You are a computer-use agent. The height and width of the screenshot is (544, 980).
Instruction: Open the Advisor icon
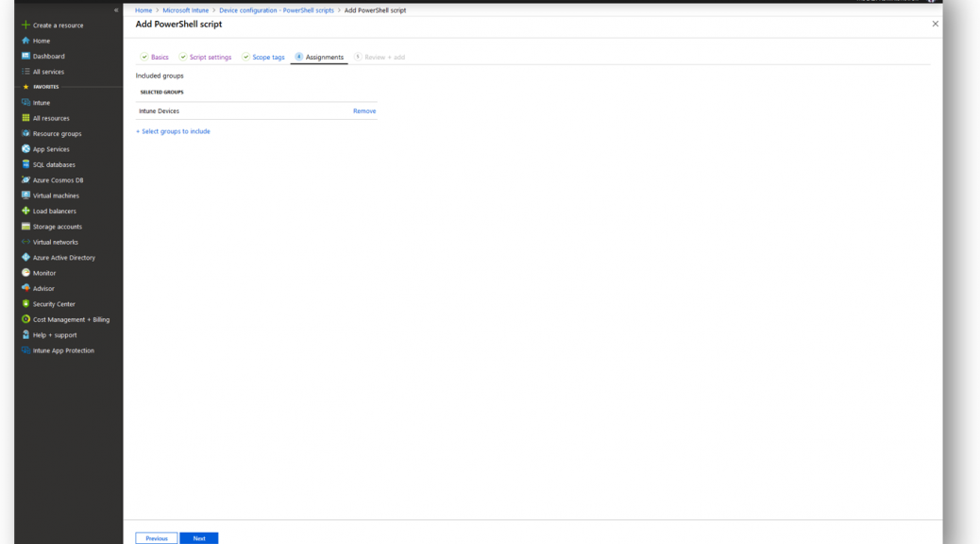(25, 288)
